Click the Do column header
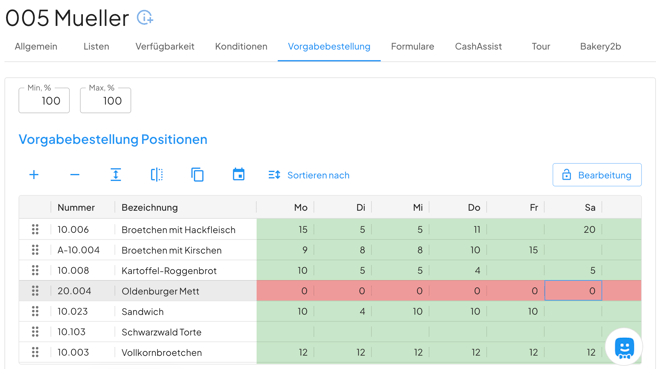The width and height of the screenshot is (670, 369). tap(474, 208)
